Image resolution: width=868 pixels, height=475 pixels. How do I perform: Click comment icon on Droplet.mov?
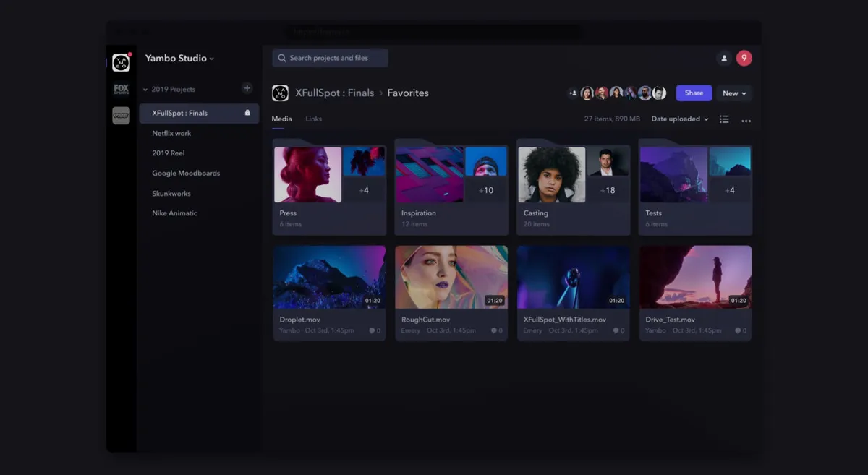(372, 330)
